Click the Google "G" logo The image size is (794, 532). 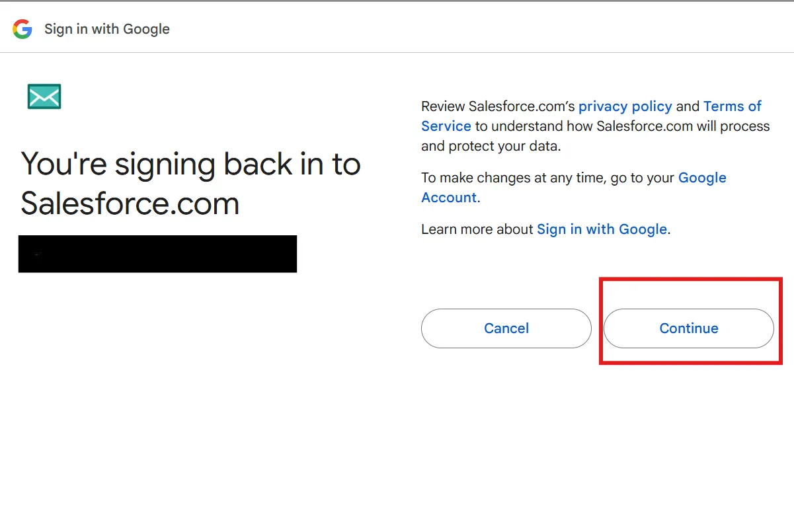coord(22,29)
